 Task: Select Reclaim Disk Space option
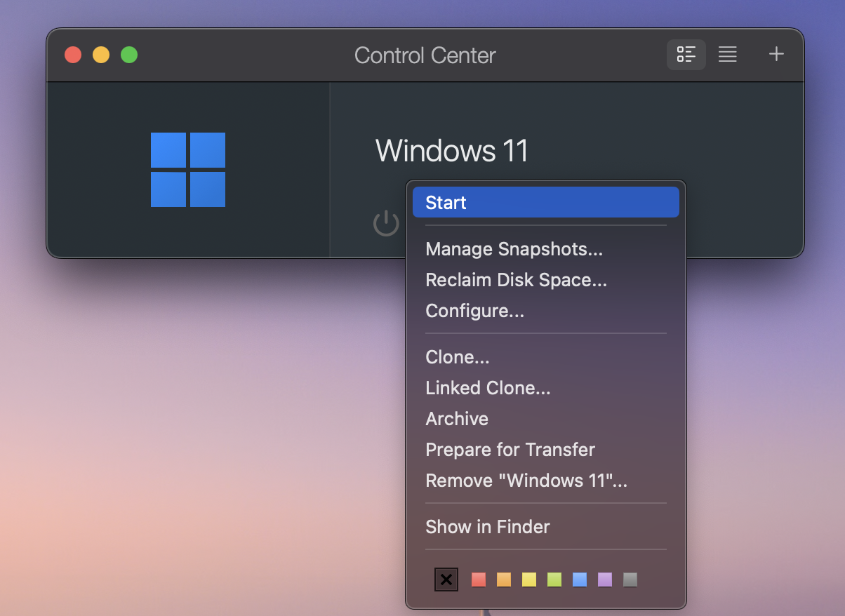pyautogui.click(x=516, y=279)
